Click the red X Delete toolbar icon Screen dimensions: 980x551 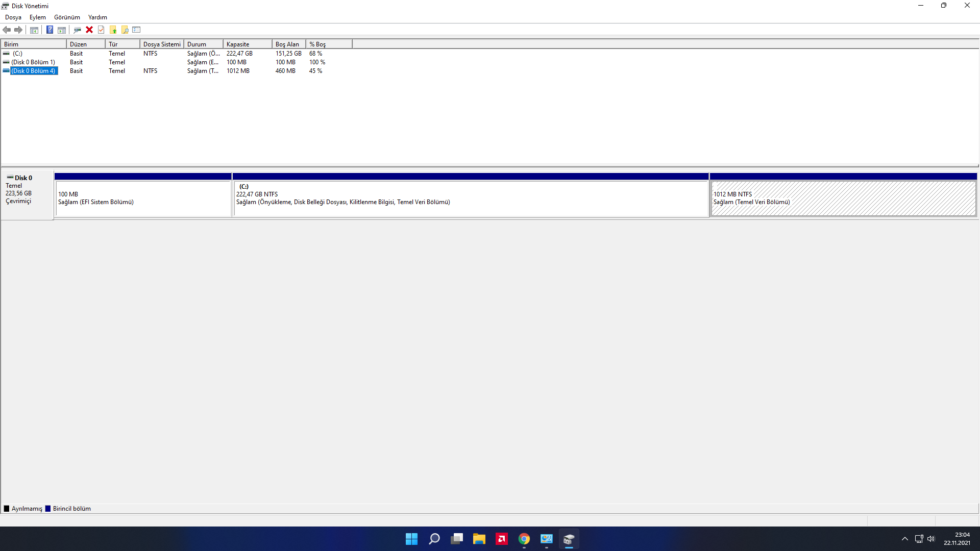pyautogui.click(x=89, y=30)
